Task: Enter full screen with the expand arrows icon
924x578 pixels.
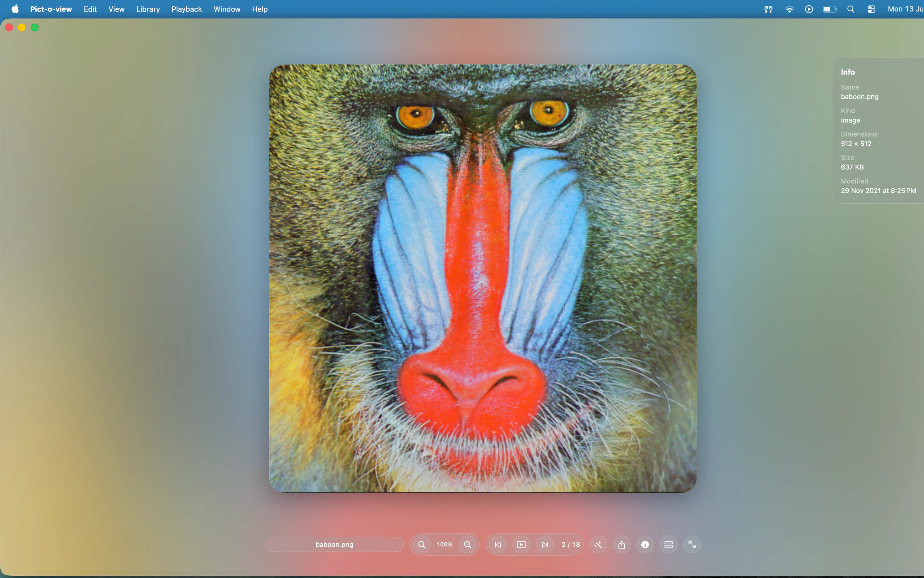Action: (x=692, y=544)
